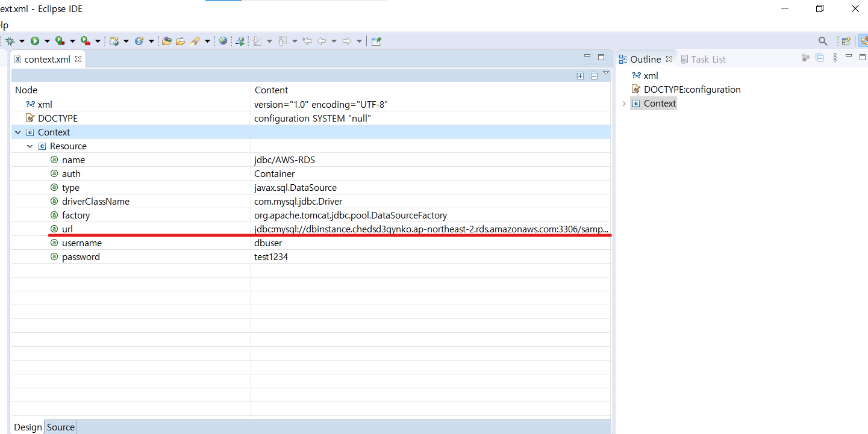This screenshot has width=868, height=434.
Task: Click Expand All in XML editor
Action: (x=580, y=75)
